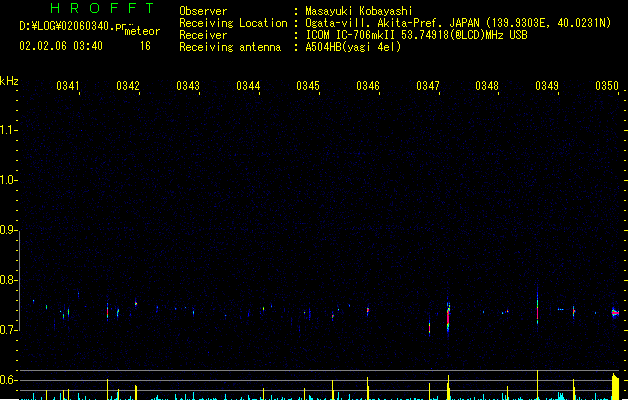Click the 0349 time marker

click(547, 86)
